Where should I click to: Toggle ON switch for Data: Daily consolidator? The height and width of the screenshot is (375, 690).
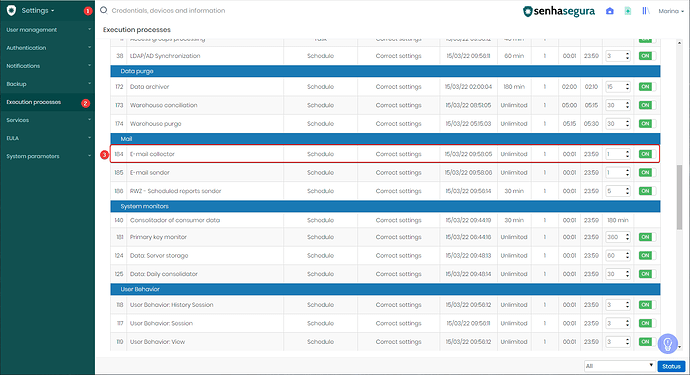[647, 274]
